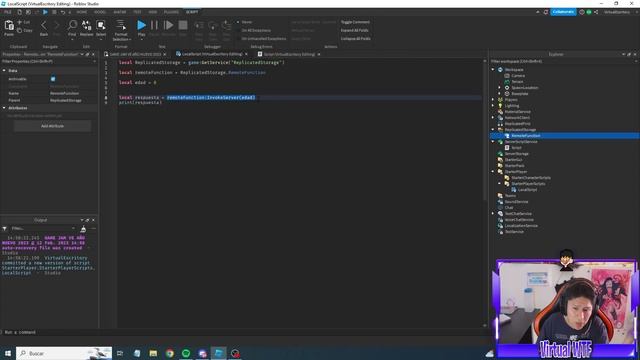This screenshot has height=360, width=640.
Task: Switch to the MODEL ribbon tab
Action: pyautogui.click(x=100, y=12)
